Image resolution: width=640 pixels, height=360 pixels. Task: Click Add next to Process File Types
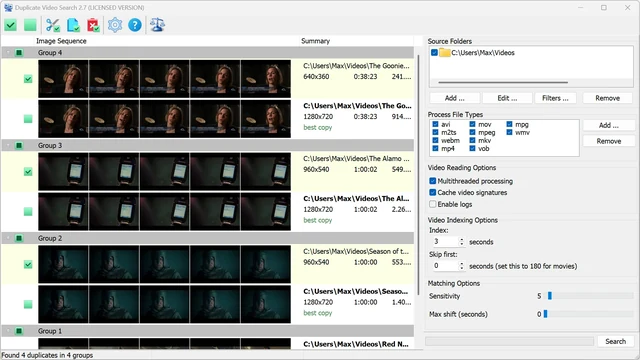[609, 125]
